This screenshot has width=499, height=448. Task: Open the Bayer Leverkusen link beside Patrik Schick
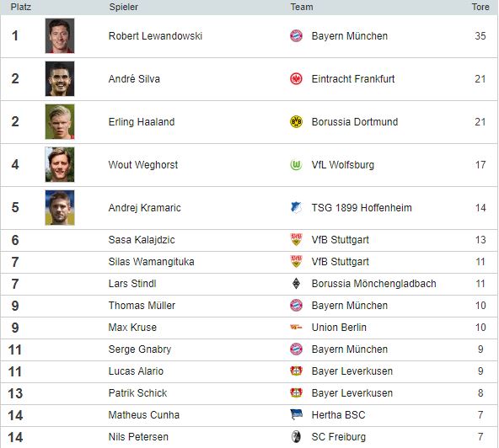point(352,393)
